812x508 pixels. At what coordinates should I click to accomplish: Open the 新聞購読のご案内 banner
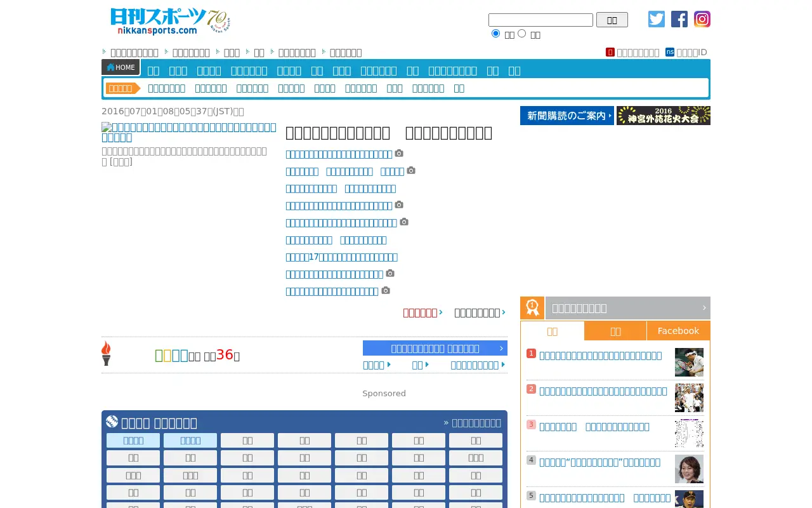[x=567, y=116]
